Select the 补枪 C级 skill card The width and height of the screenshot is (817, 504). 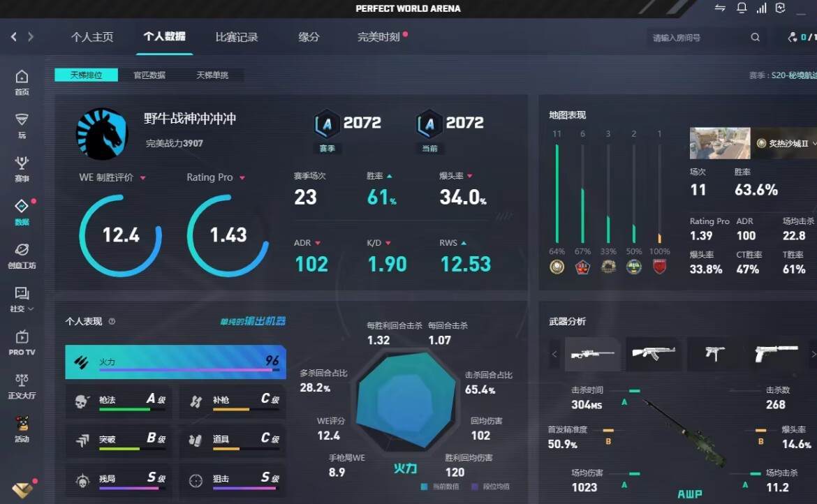(x=233, y=401)
